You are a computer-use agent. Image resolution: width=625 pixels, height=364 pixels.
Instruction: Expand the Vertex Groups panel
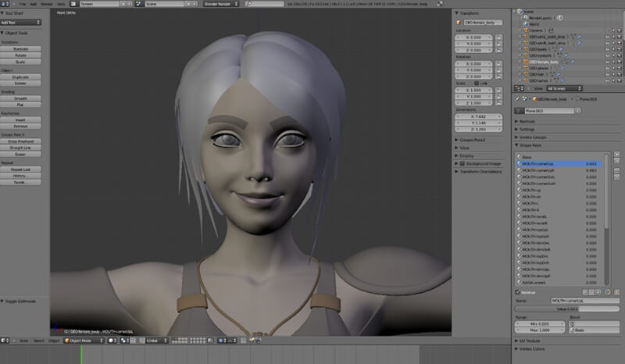tap(533, 137)
